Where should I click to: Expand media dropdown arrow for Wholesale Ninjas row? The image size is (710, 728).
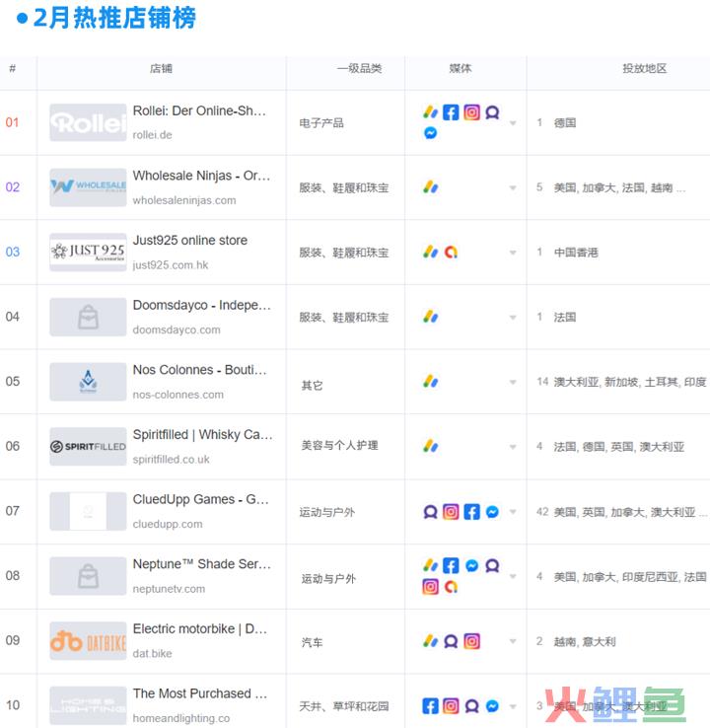coord(513,187)
